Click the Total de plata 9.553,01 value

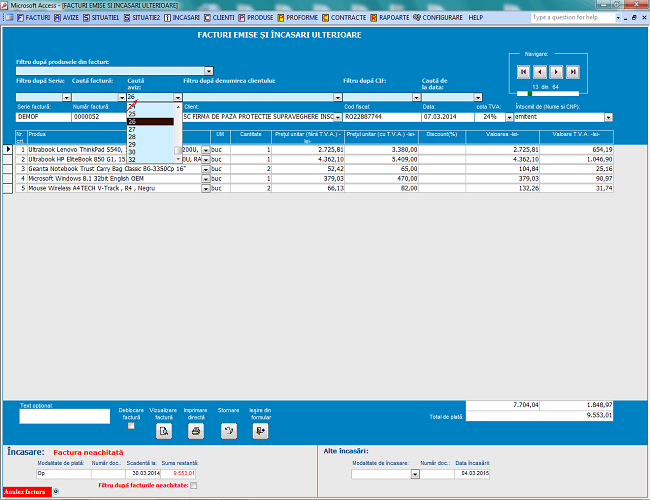(539, 415)
